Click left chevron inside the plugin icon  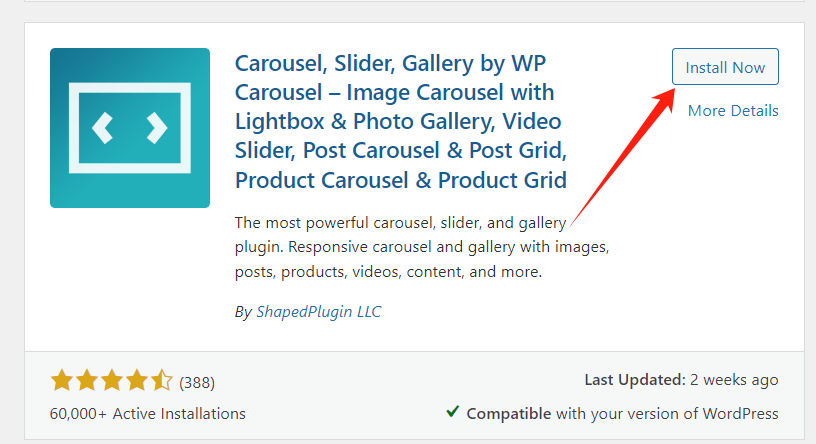click(101, 127)
